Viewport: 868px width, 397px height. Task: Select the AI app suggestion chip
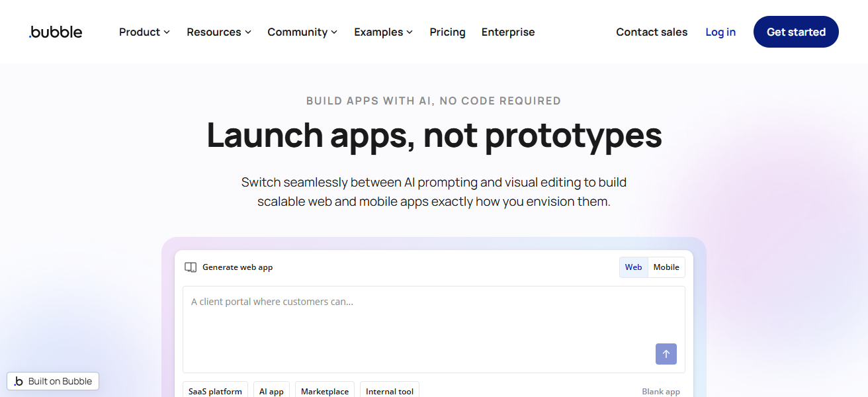pos(271,391)
